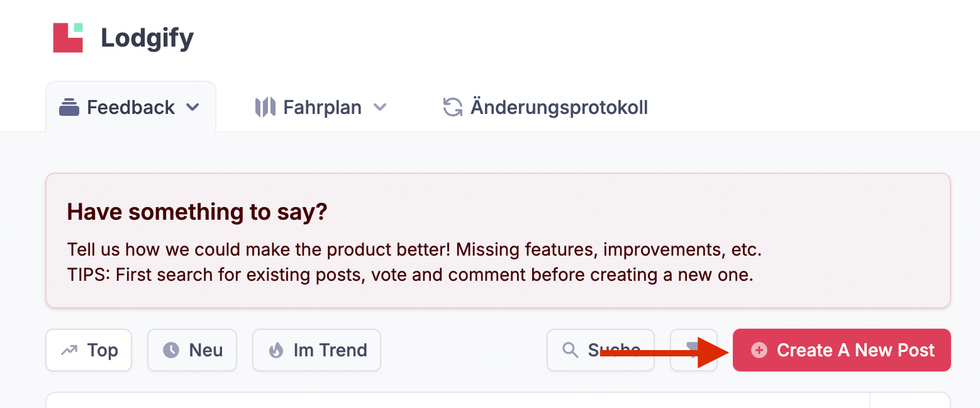Image resolution: width=980 pixels, height=408 pixels.
Task: Click the trending-arrow icon in Top button
Action: coord(69,350)
